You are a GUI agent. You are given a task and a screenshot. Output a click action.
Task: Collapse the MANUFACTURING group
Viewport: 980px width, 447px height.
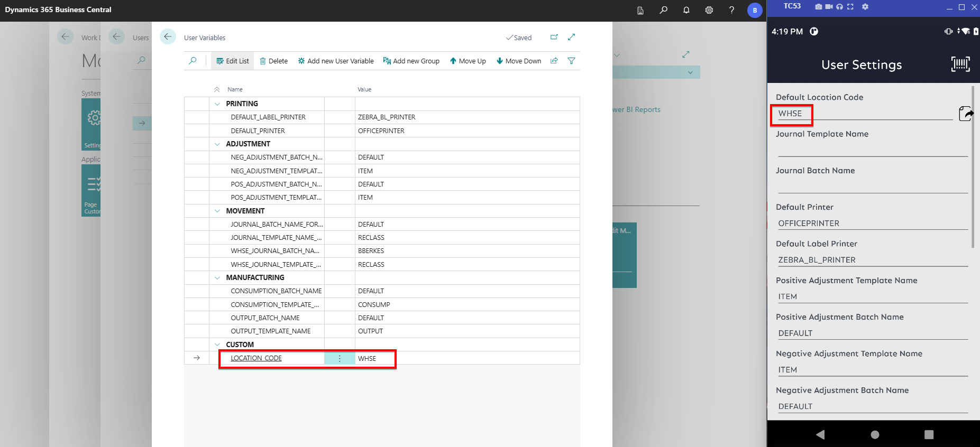(x=217, y=278)
